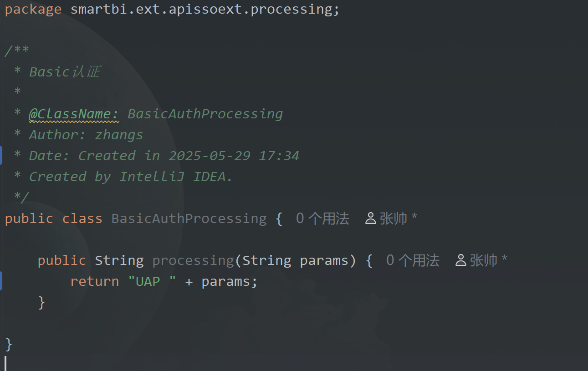Click the underlined @ClassName tag in the Javadoc
588x371 pixels.
tap(74, 114)
